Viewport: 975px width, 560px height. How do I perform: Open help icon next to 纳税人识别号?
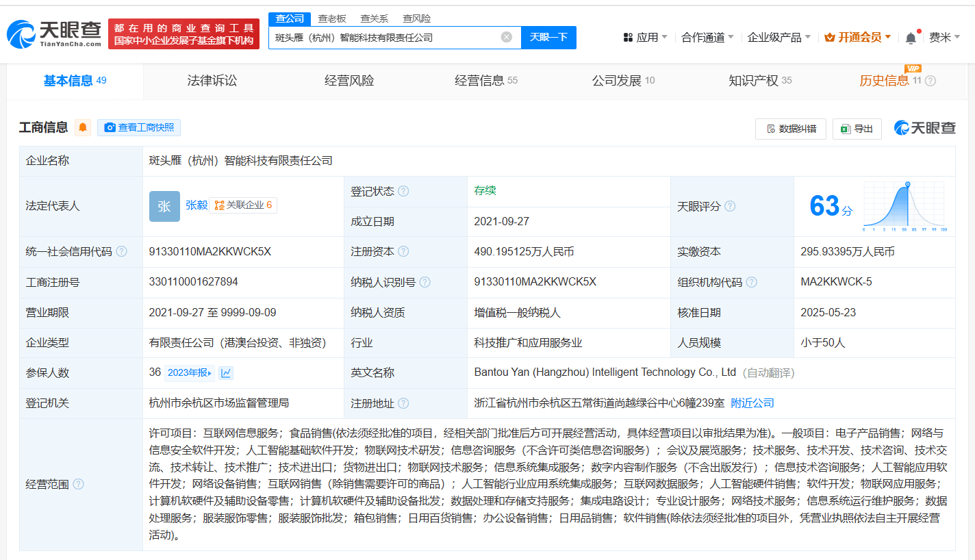[x=425, y=282]
